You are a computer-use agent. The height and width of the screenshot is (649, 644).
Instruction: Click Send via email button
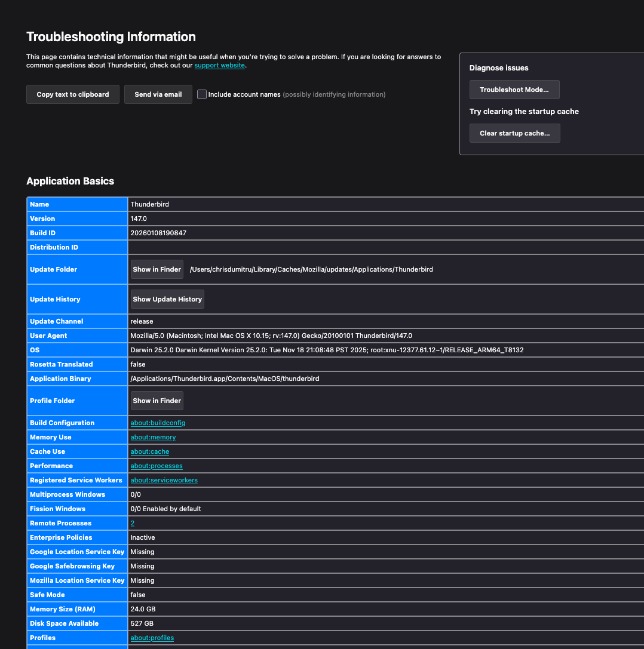[158, 94]
